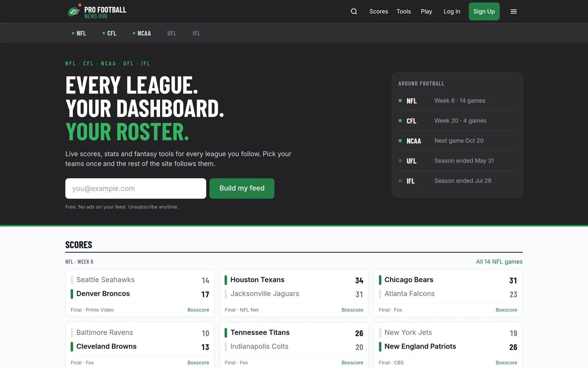Open Boxscore for Ravens vs Browns
The image size is (588, 368).
198,363
